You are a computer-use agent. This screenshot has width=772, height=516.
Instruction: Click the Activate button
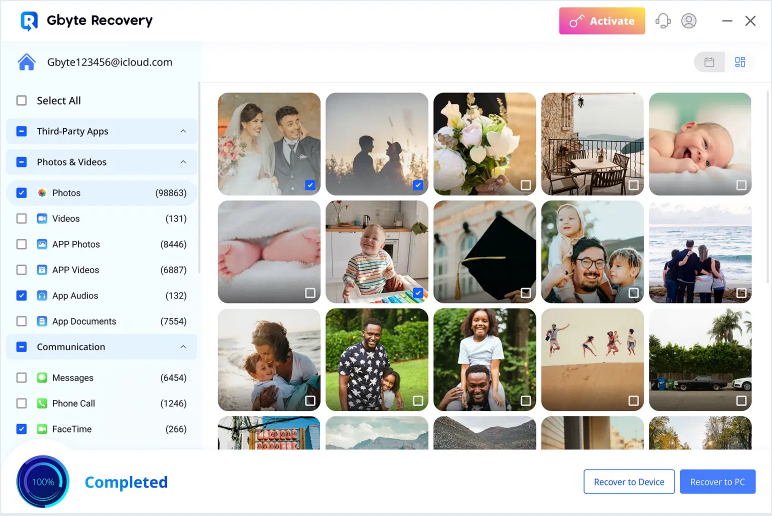(602, 21)
